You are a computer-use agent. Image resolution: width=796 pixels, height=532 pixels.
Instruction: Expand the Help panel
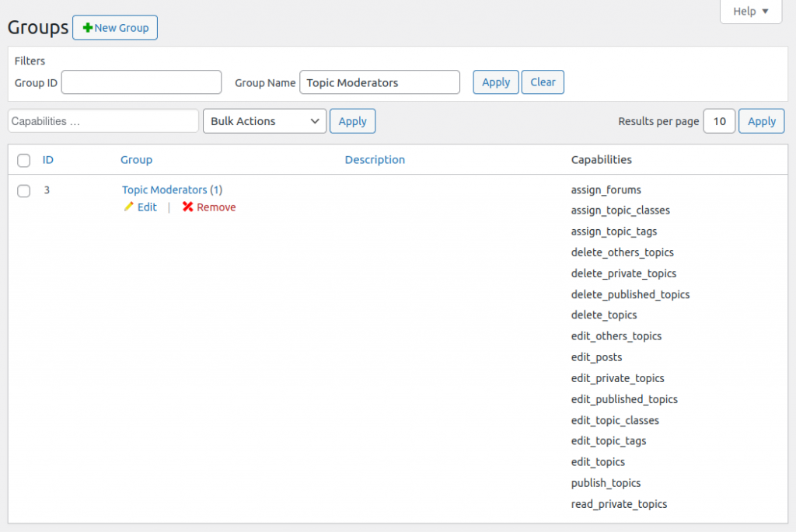(750, 12)
